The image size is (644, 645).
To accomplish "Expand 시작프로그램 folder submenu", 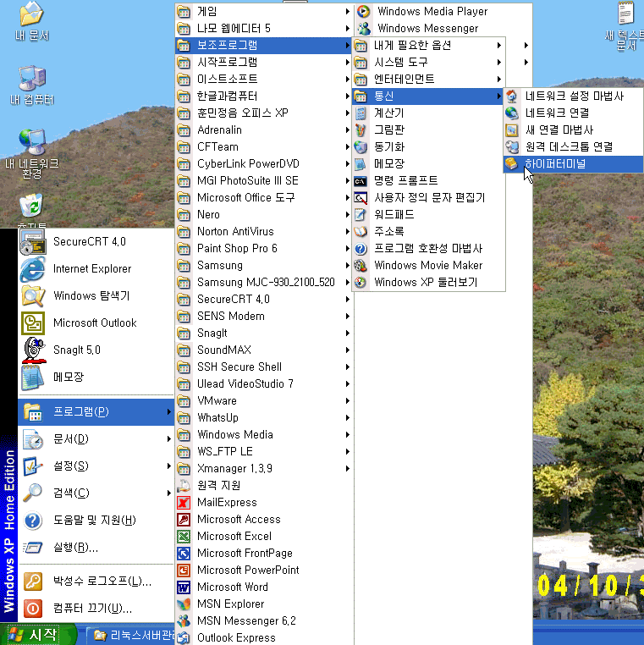I will tap(263, 62).
